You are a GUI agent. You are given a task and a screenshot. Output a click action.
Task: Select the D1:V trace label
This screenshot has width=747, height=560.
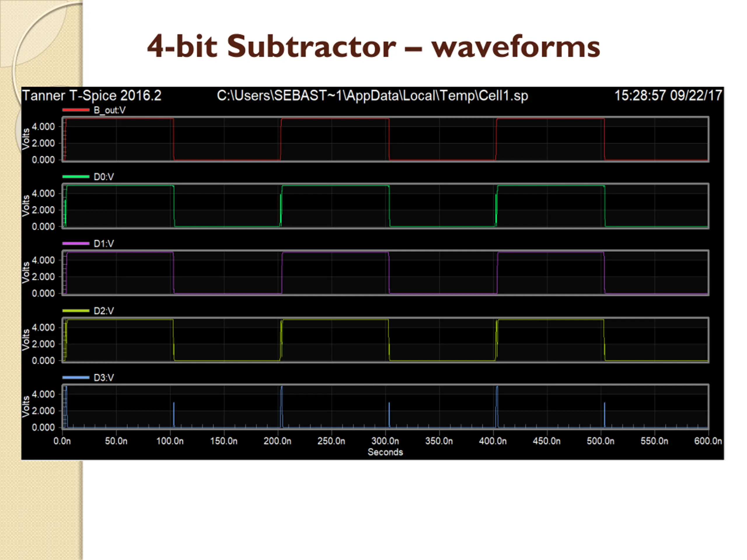[x=104, y=244]
